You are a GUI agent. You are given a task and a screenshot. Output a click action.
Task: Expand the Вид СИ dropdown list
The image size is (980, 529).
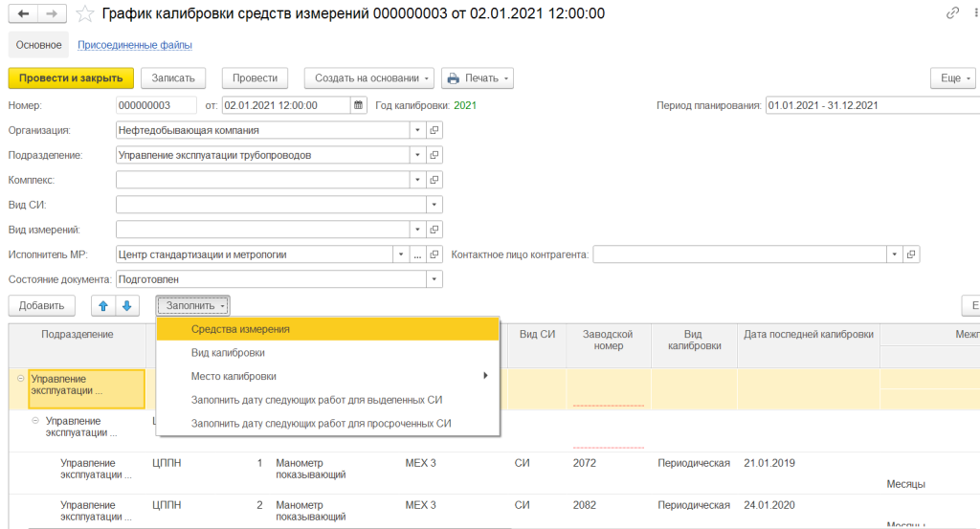(x=434, y=205)
